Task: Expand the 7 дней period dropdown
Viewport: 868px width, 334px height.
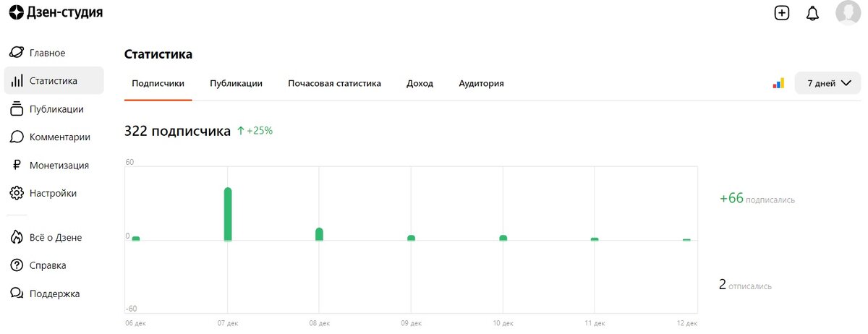Action: point(827,83)
